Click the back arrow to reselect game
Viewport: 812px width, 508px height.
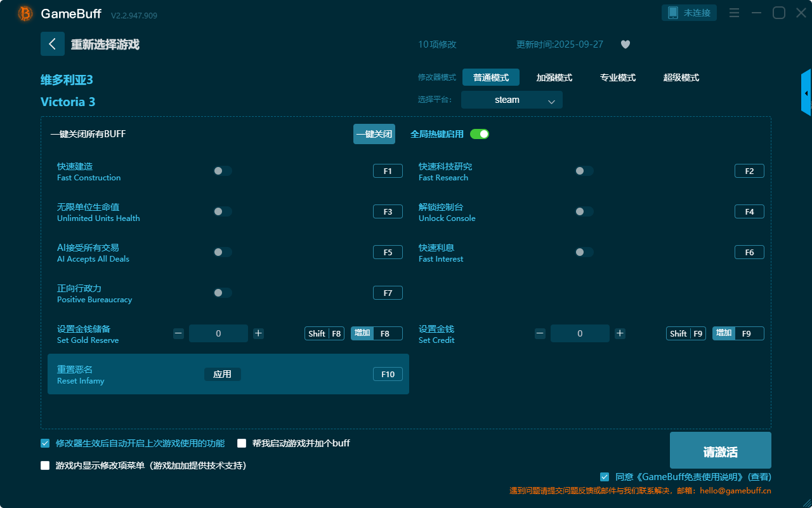(x=53, y=44)
